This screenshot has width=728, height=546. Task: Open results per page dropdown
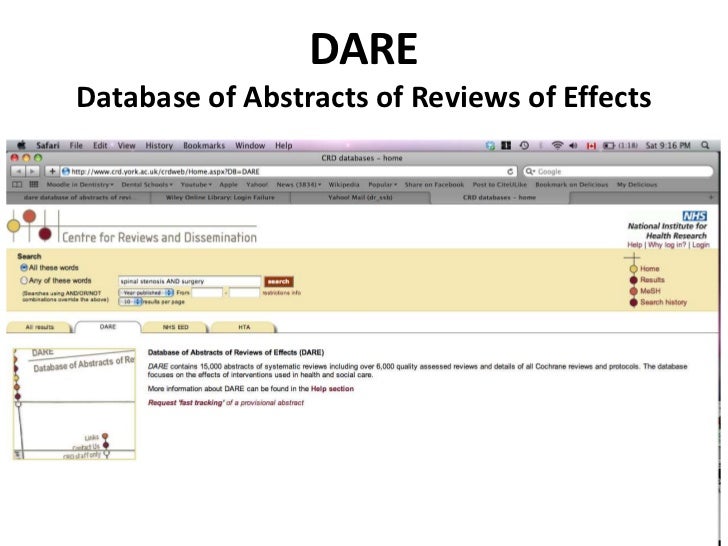[x=130, y=302]
